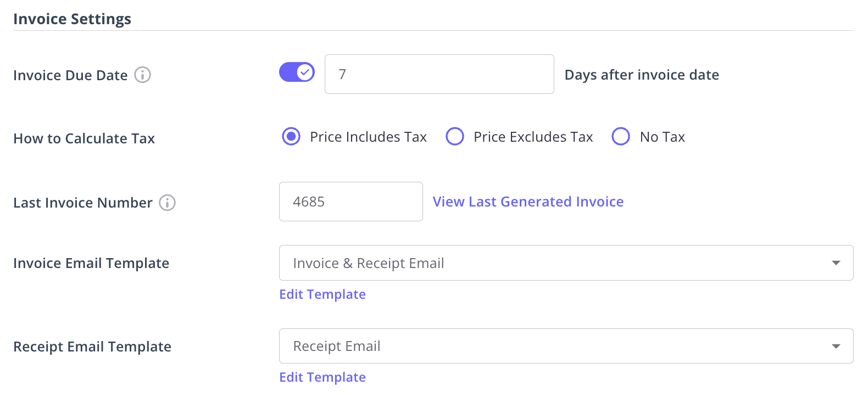Focus the days after invoice date field
Viewport: 868px width, 402px height.
(439, 74)
